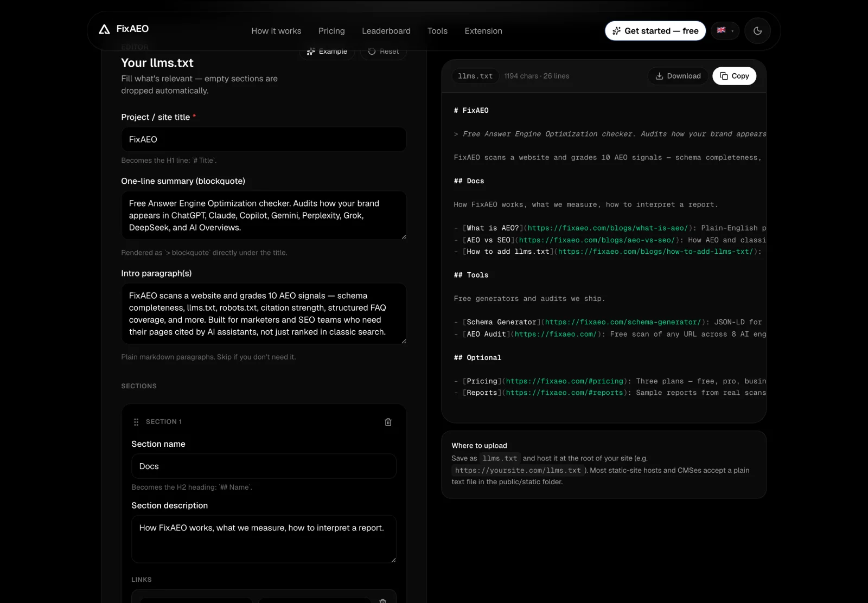Click the fixaeo.com/#reports URL in preview
This screenshot has height=603, width=868.
coord(564,393)
